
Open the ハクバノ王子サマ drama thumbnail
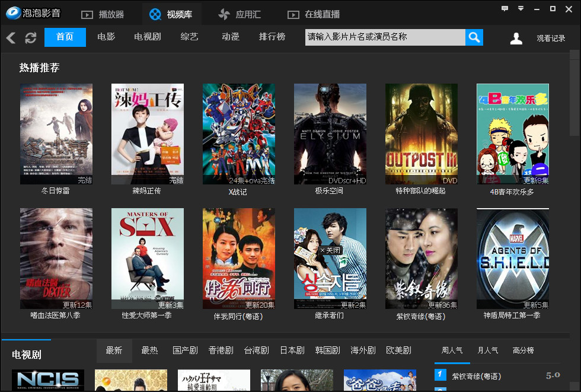[x=214, y=380]
